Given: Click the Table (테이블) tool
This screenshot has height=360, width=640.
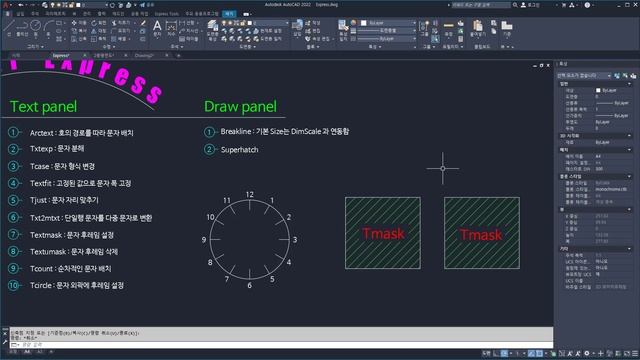Looking at the screenshot, I should click(189, 39).
